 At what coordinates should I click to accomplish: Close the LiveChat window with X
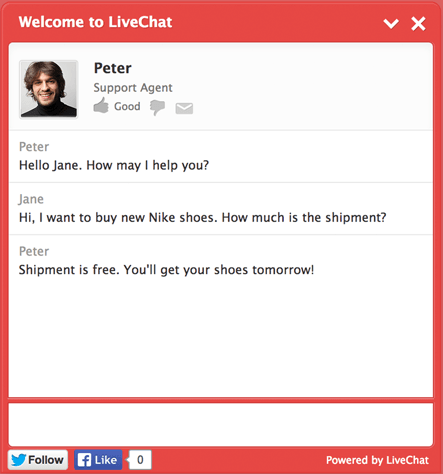[x=418, y=24]
